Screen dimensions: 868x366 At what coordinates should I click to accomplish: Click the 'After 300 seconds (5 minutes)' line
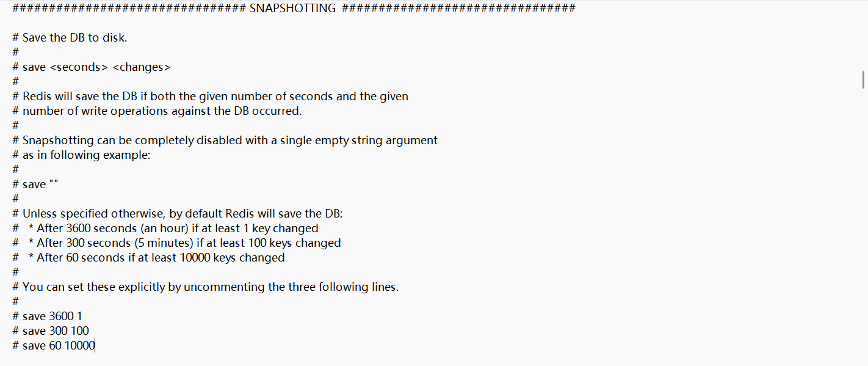click(x=176, y=243)
